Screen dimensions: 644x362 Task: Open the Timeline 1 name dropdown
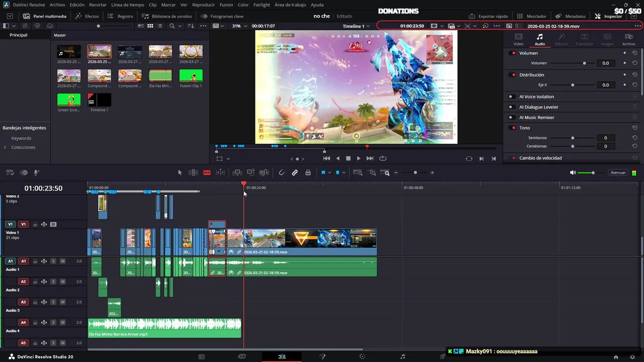click(368, 26)
